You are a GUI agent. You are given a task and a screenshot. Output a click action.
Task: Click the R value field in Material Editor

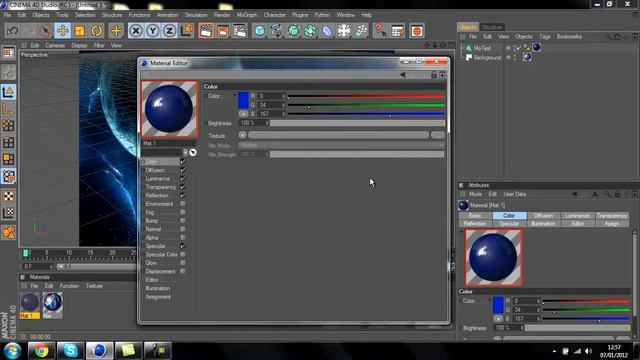pos(271,96)
